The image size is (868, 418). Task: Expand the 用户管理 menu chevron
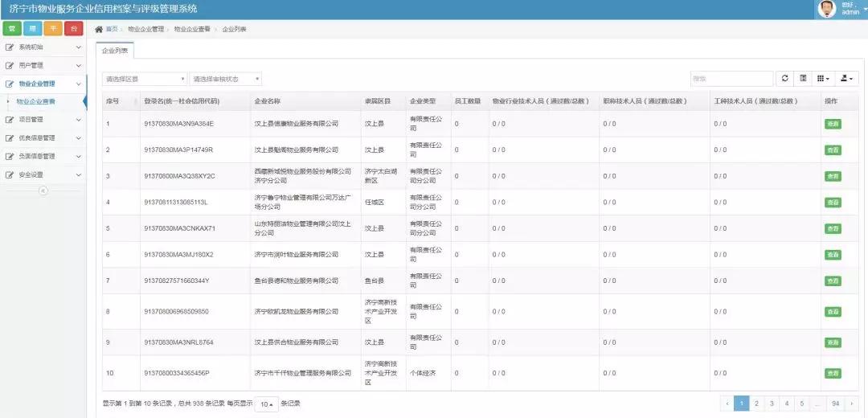78,66
